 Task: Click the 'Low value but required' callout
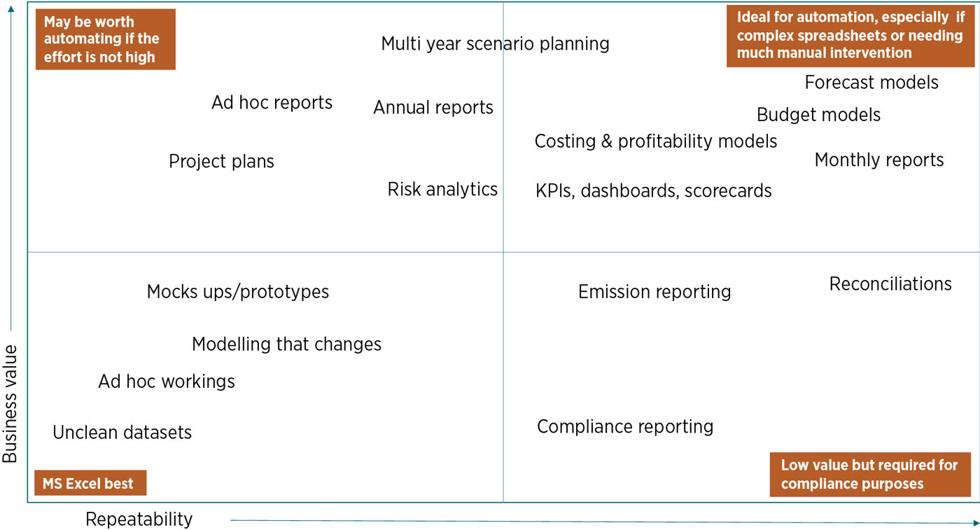[x=869, y=475]
